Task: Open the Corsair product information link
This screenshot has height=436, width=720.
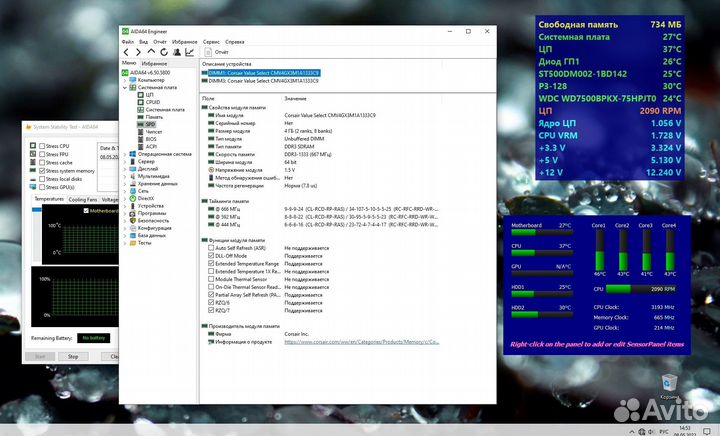Action: (362, 342)
